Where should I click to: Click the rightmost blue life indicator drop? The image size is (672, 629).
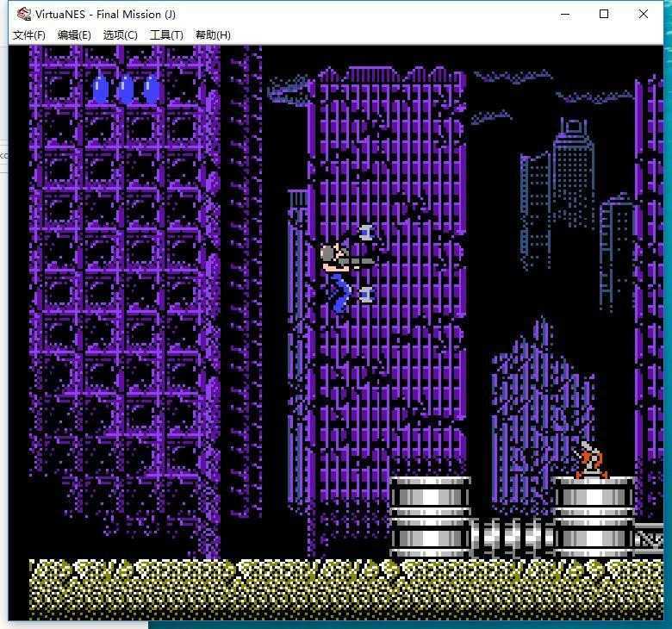coord(152,89)
